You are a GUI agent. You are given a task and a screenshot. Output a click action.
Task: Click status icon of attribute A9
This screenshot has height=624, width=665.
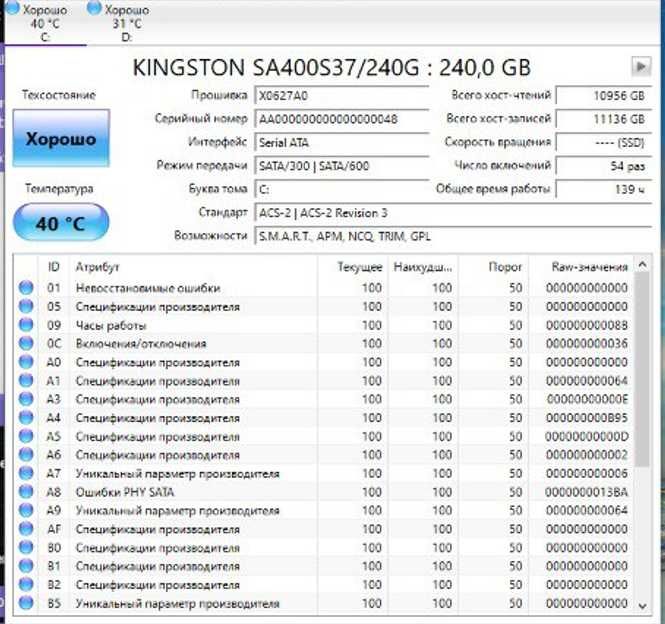tap(26, 510)
